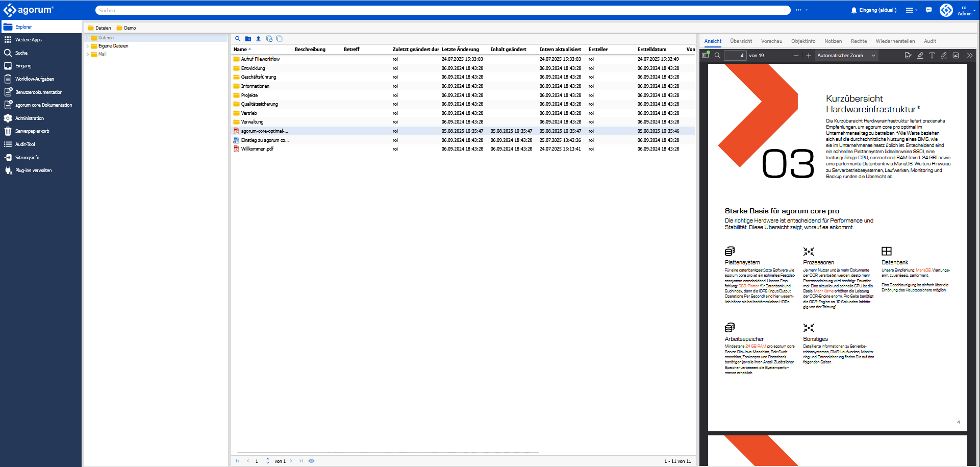Viewport: 980px width, 467px height.
Task: Open Administration gear entry
Action: (41, 118)
